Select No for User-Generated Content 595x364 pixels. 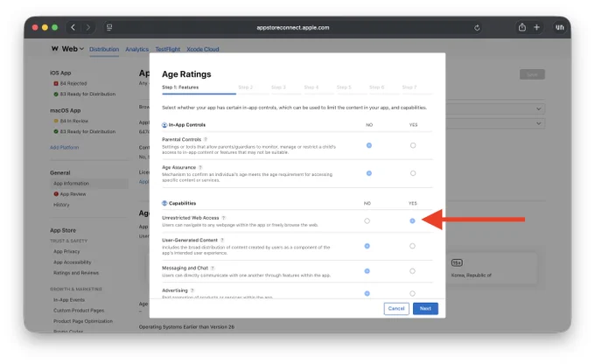(367, 246)
